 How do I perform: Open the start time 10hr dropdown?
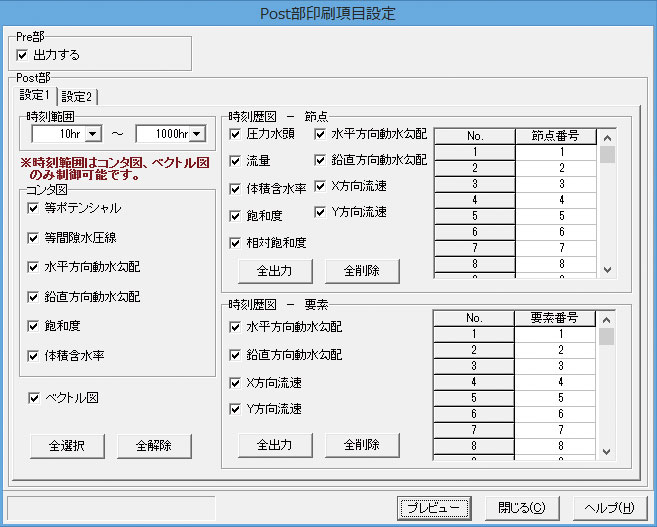coord(93,134)
